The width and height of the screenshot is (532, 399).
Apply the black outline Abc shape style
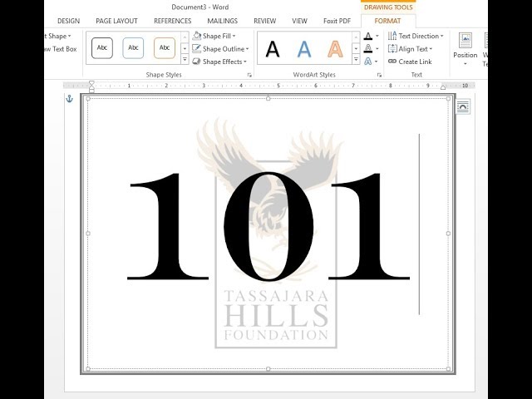point(102,48)
